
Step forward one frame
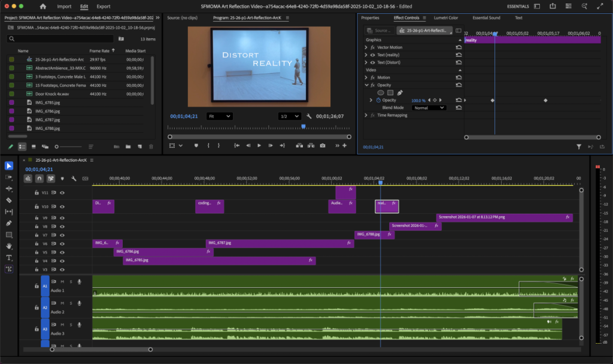coord(271,145)
